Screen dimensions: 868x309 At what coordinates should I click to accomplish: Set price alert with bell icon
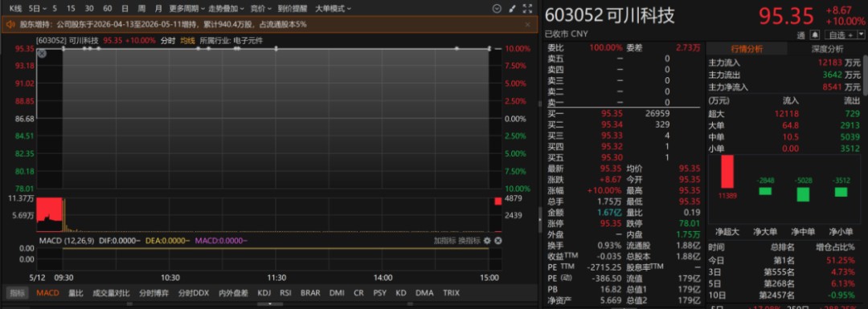pyautogui.click(x=814, y=35)
